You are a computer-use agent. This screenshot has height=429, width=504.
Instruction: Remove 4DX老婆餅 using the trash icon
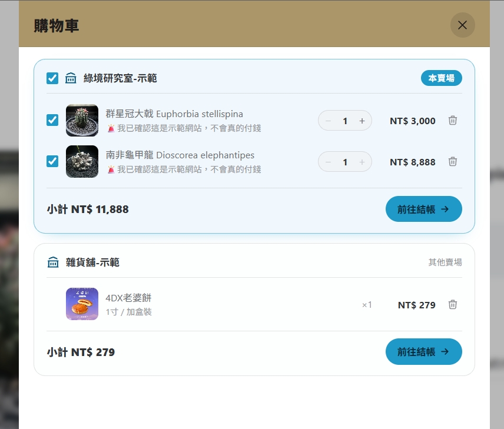point(453,305)
